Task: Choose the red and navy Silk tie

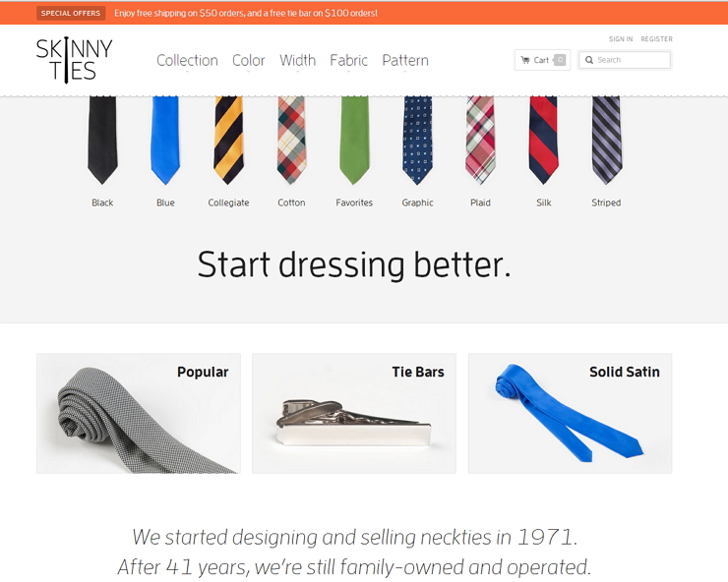Action: [x=544, y=141]
